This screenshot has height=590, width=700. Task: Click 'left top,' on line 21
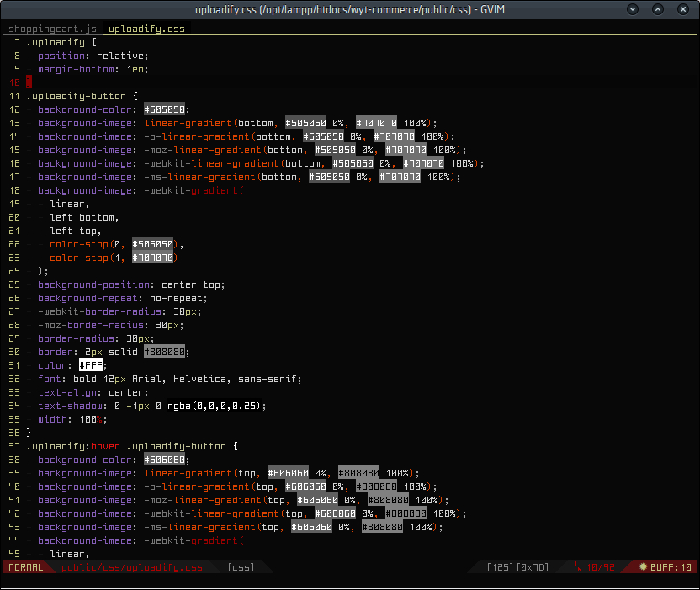(x=76, y=231)
